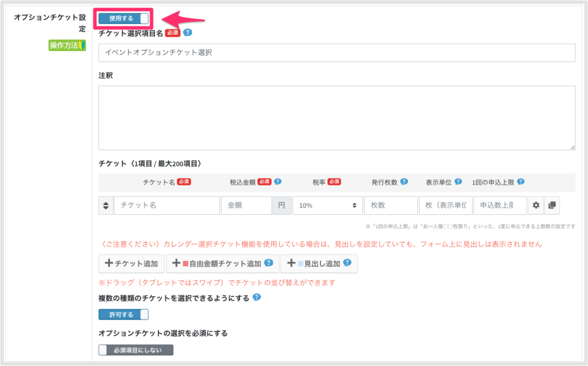Open help icon next to 1回の申込上限
The width and height of the screenshot is (588, 366).
[520, 182]
